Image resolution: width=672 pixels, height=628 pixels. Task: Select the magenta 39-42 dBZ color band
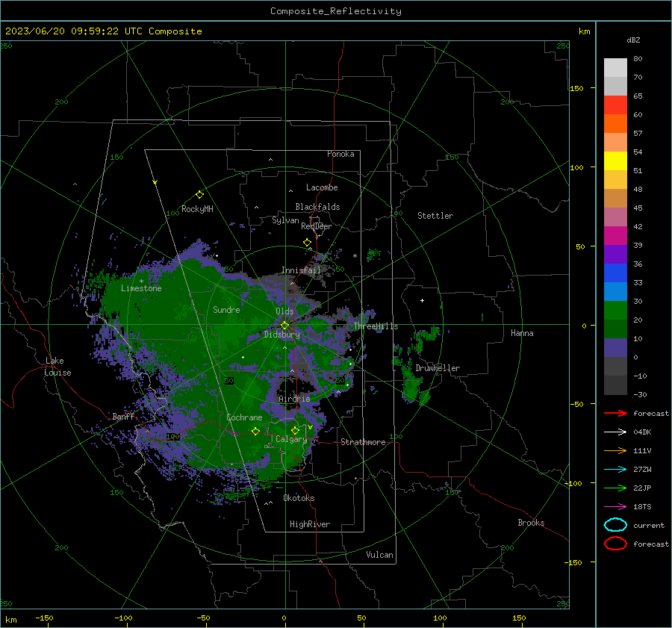tap(615, 235)
